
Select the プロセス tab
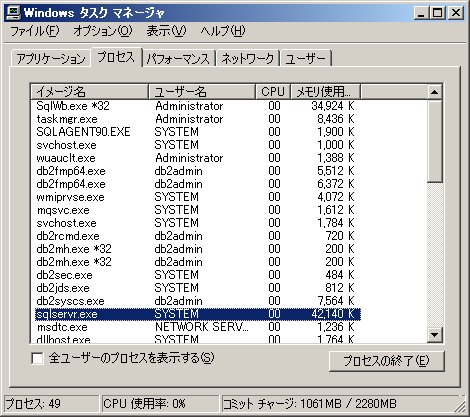[116, 57]
